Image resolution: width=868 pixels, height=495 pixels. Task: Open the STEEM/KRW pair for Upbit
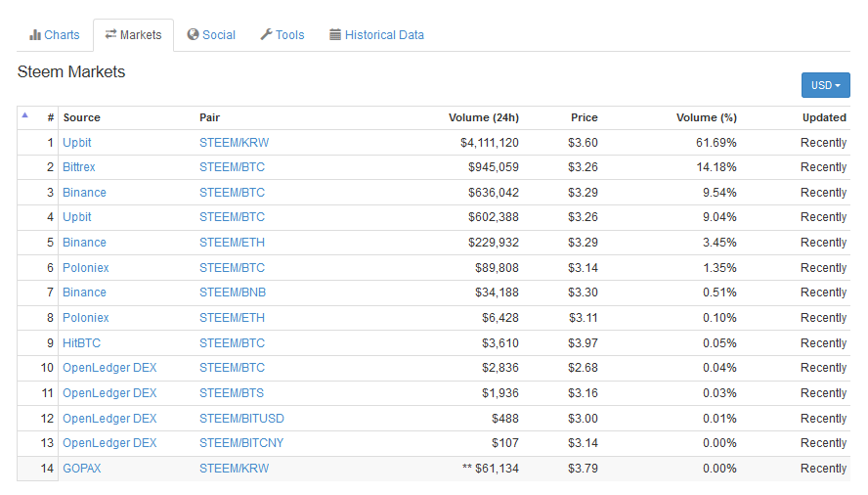click(235, 143)
